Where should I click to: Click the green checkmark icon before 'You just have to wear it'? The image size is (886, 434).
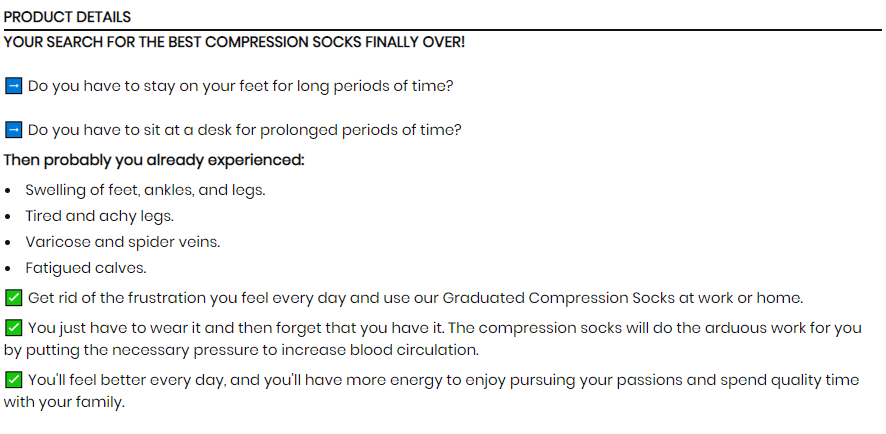pyautogui.click(x=14, y=328)
